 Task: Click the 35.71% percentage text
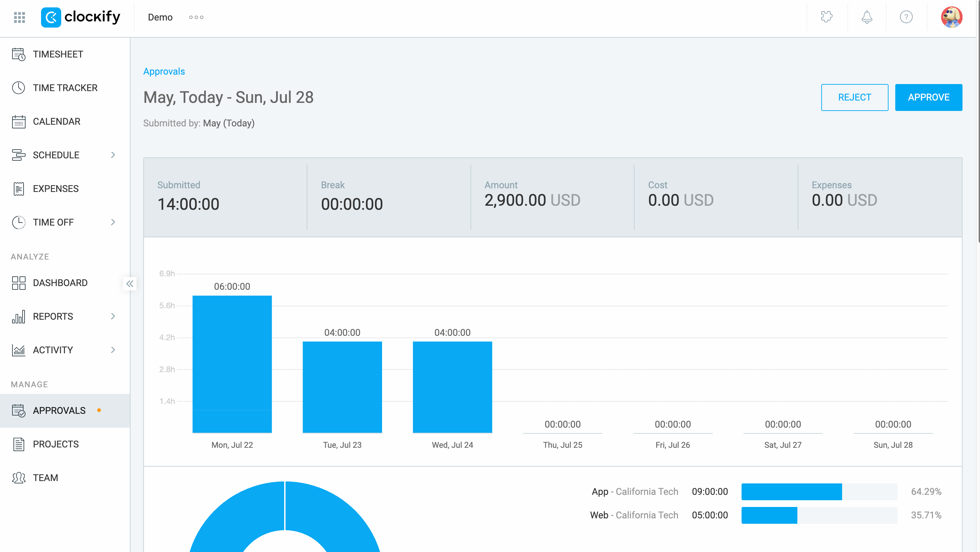tap(926, 515)
